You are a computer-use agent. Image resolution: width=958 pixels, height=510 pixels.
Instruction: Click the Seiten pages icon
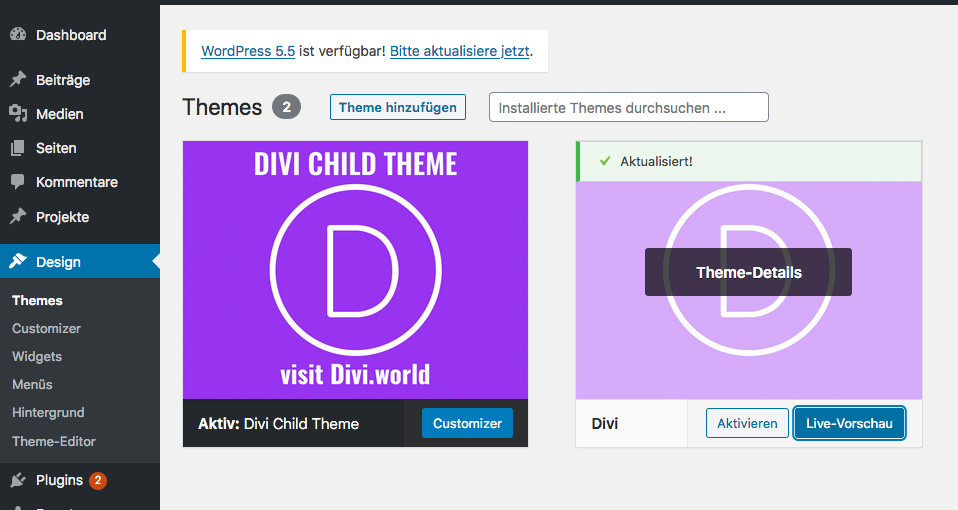(18, 148)
